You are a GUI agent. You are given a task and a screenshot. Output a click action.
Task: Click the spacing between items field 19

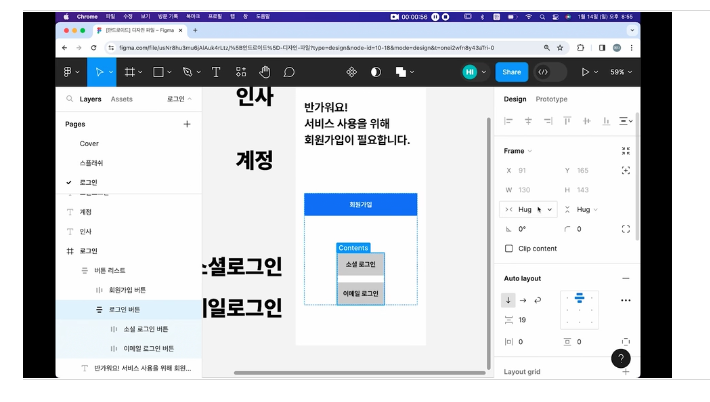[522, 320]
